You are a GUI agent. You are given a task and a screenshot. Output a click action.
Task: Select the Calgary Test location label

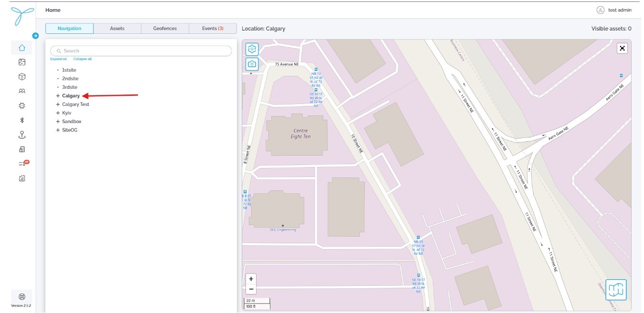[75, 104]
